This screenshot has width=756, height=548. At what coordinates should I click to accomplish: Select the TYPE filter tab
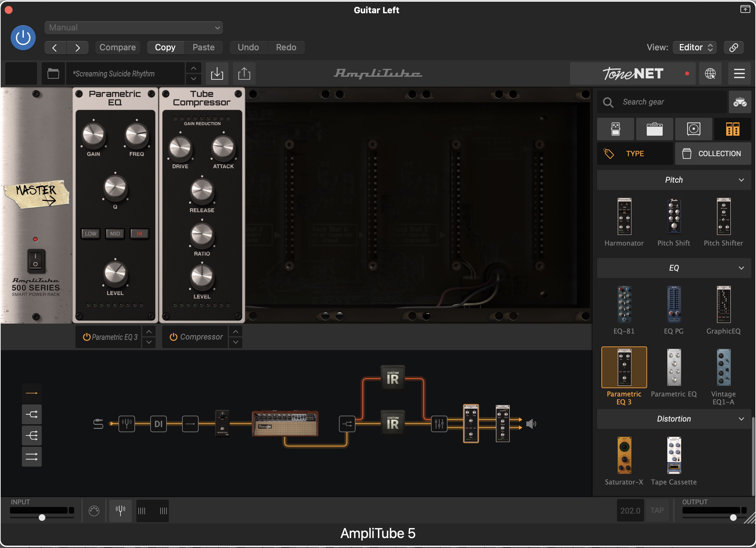(x=635, y=154)
